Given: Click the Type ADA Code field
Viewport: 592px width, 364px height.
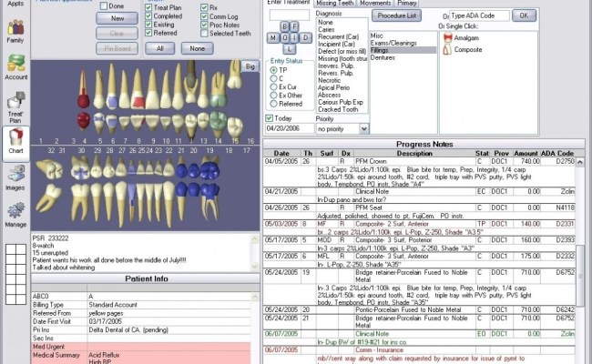Looking at the screenshot, I should [x=479, y=15].
